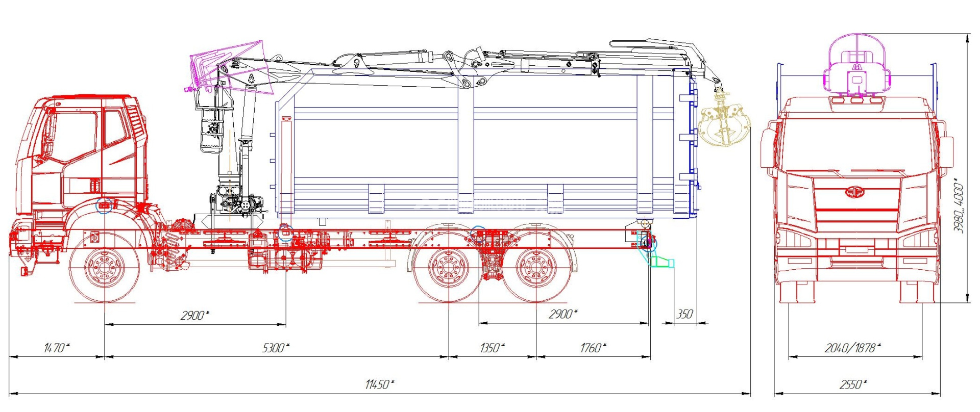Click the 5300* wheelbase dimension text
This screenshot has width=980, height=412.
tap(276, 348)
